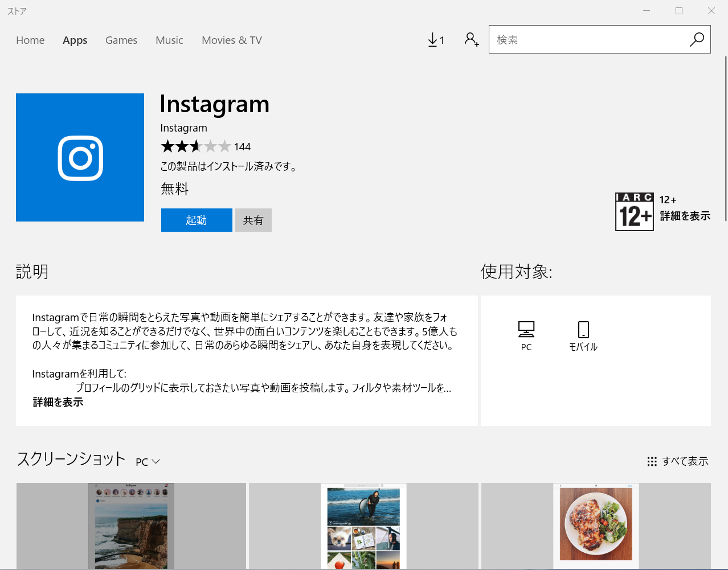Click the 144 ratings count
The width and height of the screenshot is (728, 570).
242,147
